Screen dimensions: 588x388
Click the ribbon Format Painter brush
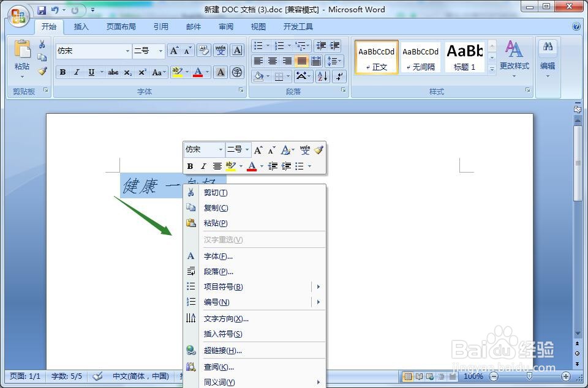[42, 71]
